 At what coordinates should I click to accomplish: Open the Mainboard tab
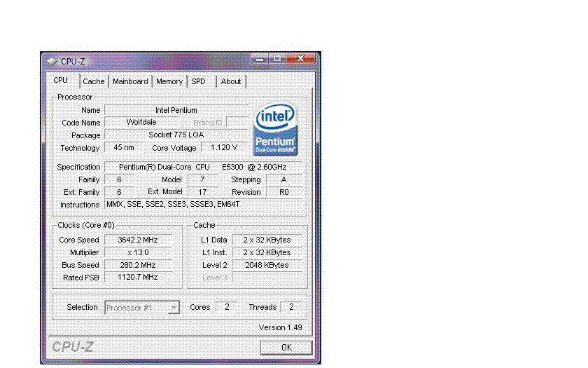click(x=130, y=81)
